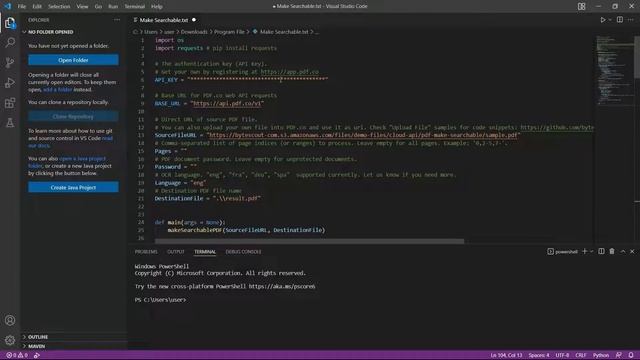Click the Clone Repository button
This screenshot has height=360, width=640.
coord(73,116)
